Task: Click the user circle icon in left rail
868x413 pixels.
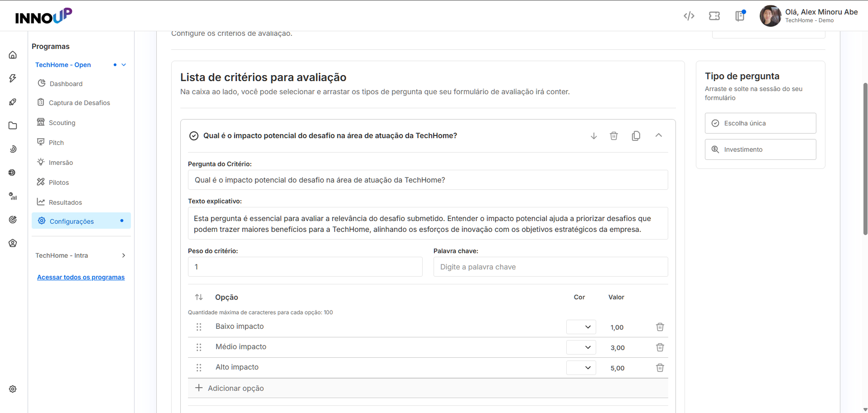Action: tap(13, 243)
